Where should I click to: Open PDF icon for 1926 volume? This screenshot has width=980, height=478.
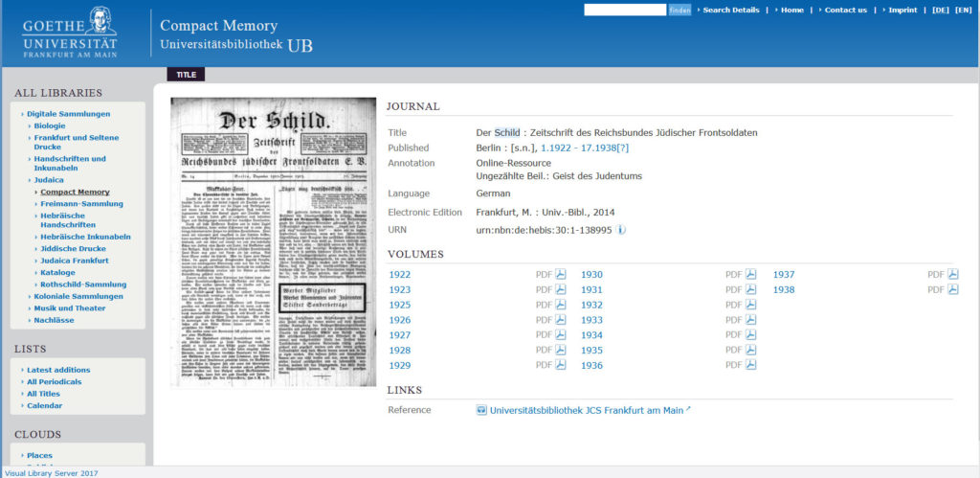561,320
